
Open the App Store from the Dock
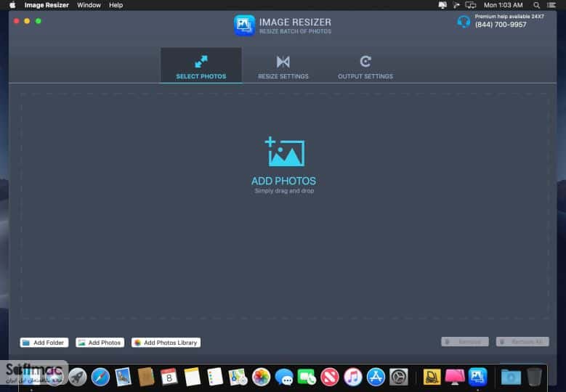[376, 377]
